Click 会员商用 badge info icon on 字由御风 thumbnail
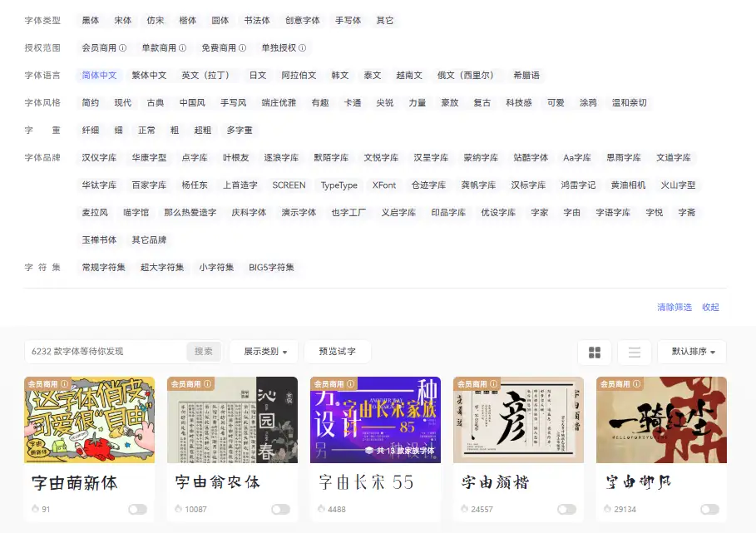The width and height of the screenshot is (756, 533). 637,383
